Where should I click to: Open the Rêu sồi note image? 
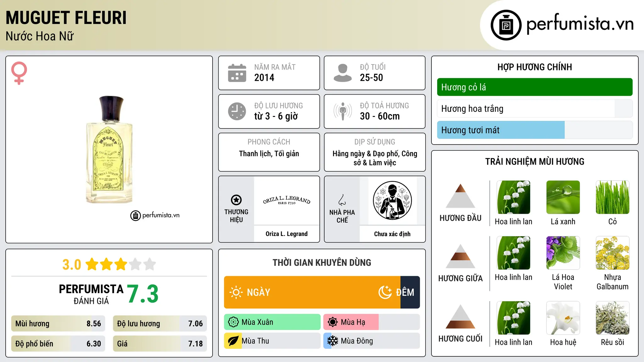[613, 318]
